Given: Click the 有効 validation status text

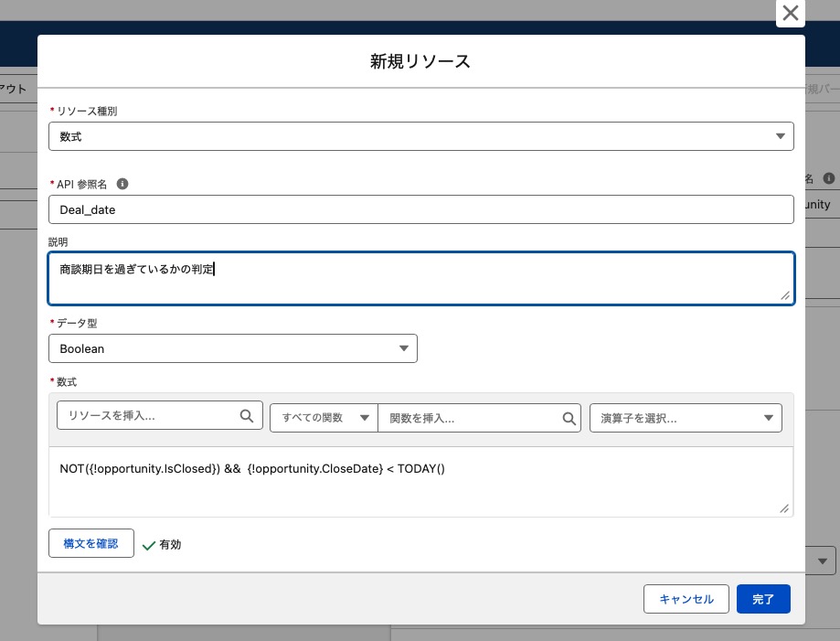Looking at the screenshot, I should (170, 544).
